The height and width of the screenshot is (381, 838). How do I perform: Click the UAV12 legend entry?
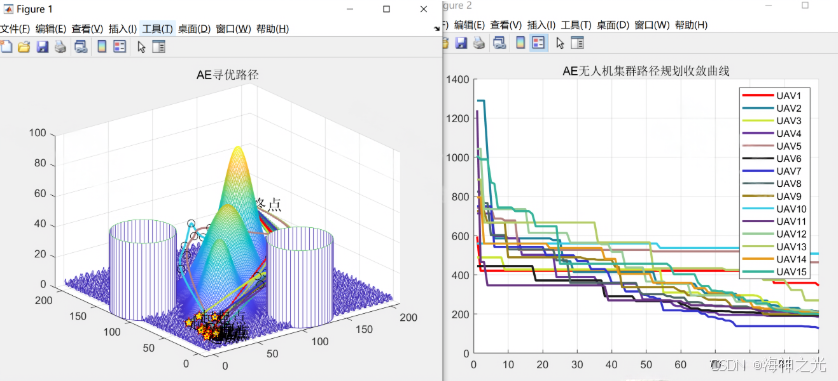coord(774,234)
